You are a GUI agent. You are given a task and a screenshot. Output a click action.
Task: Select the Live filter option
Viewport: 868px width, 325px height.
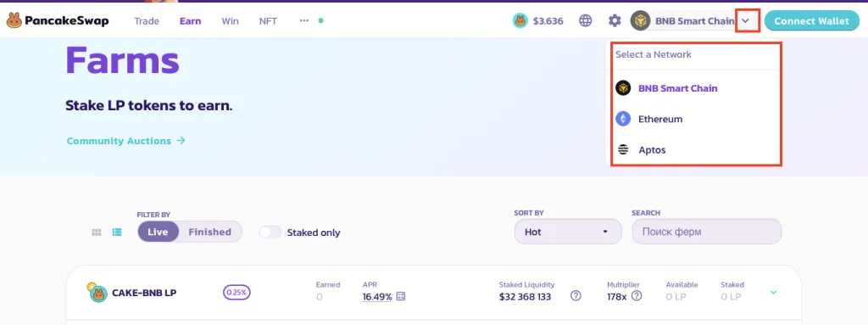(x=158, y=232)
